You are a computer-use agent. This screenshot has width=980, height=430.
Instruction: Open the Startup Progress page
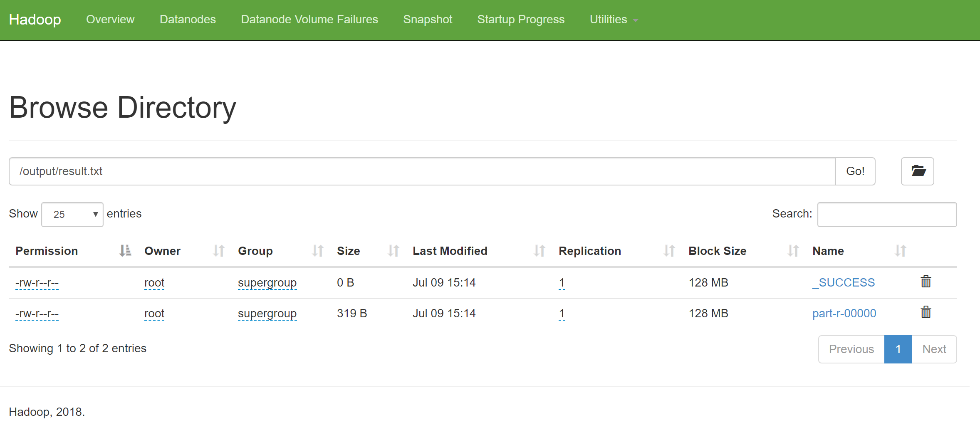[x=521, y=19]
